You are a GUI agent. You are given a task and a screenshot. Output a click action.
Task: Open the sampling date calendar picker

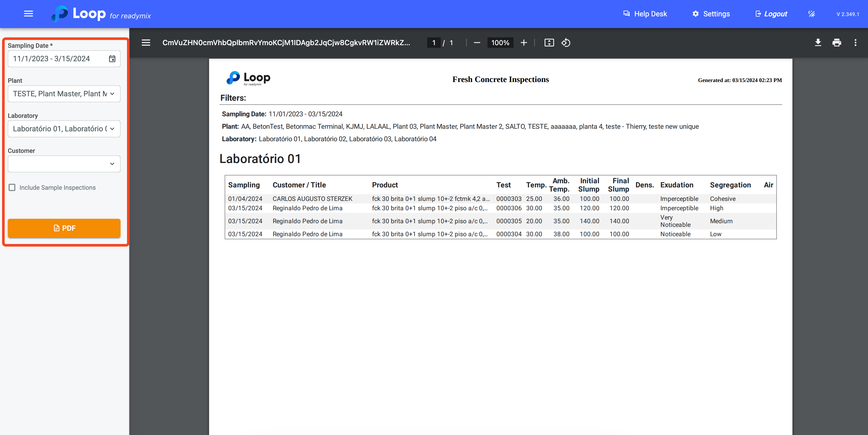112,59
